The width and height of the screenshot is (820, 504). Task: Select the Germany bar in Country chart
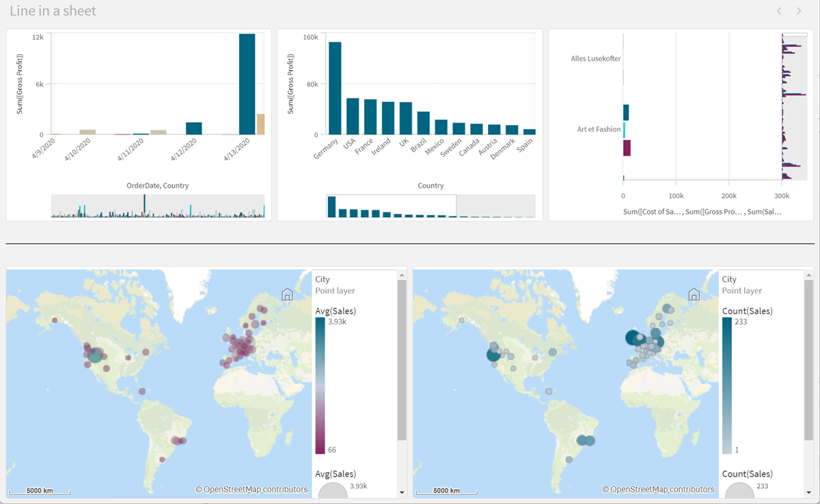pyautogui.click(x=335, y=88)
